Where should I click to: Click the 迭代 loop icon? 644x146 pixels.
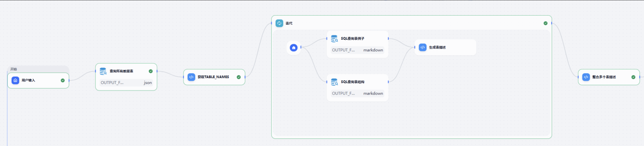point(279,23)
